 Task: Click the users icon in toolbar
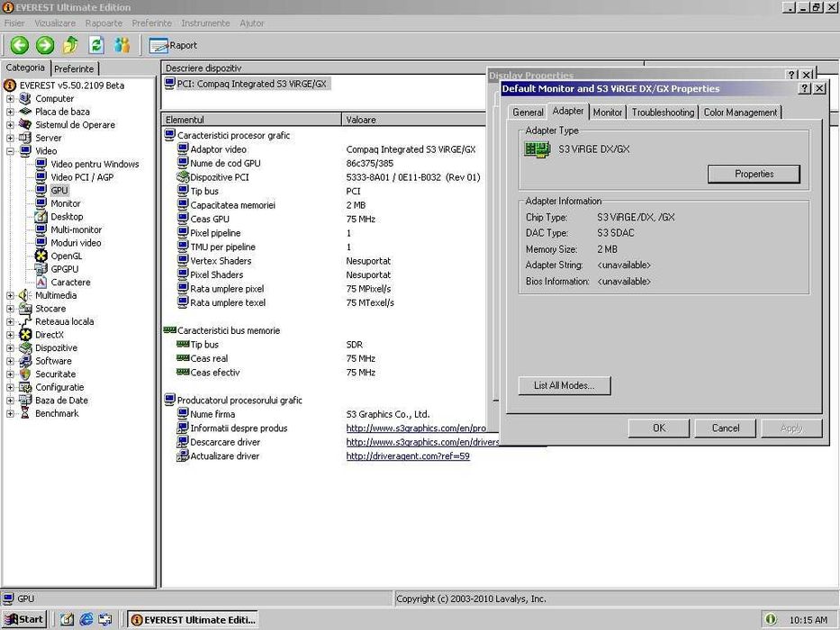point(122,45)
